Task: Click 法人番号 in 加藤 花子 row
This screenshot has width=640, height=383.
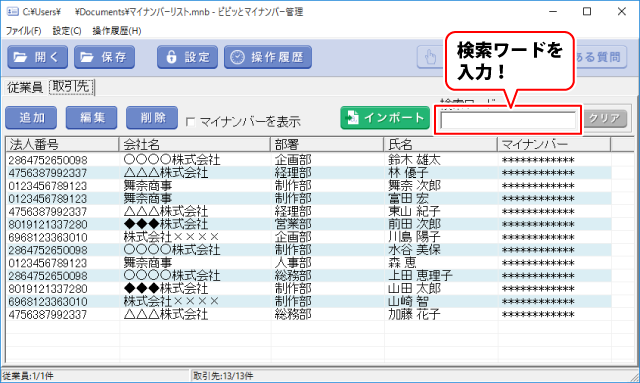Action: coord(48,314)
